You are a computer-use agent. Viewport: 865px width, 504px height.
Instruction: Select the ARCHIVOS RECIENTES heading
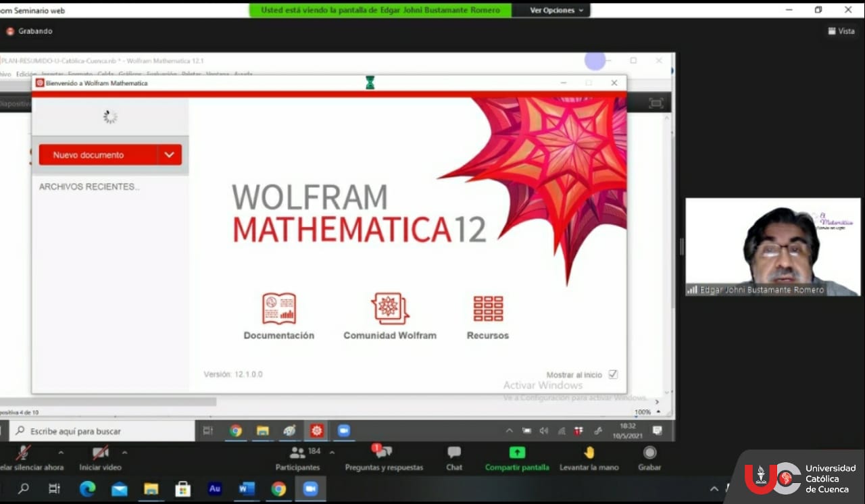pyautogui.click(x=89, y=186)
